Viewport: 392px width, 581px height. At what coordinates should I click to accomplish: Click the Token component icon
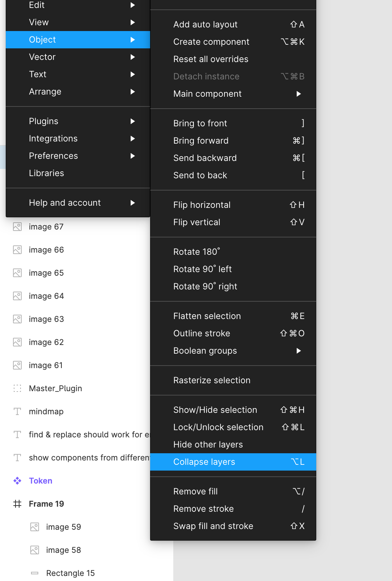coord(17,481)
